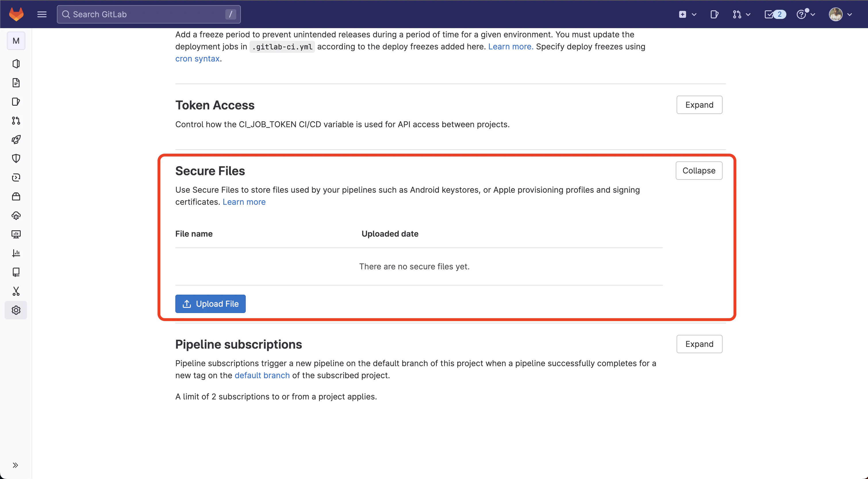868x479 pixels.
Task: Open deploy freezes Learn more link
Action: point(510,47)
